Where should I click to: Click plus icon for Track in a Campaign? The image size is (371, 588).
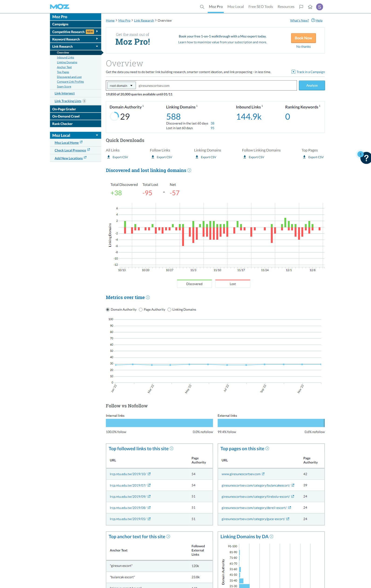point(293,72)
